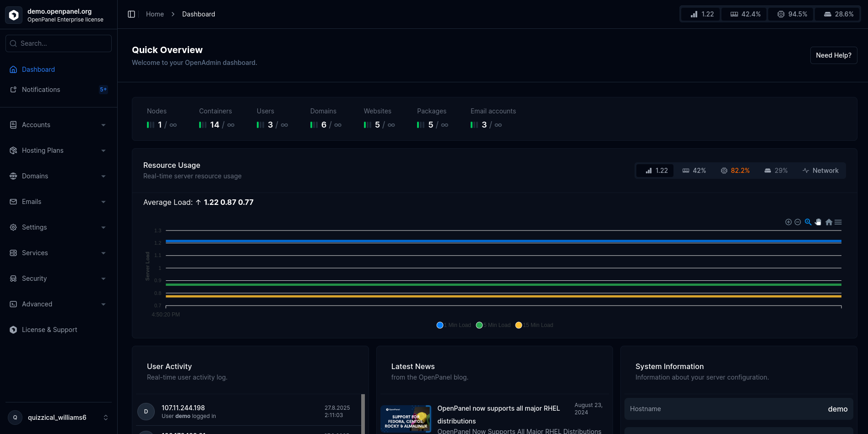Screen dimensions: 868x434
Task: Expand the Domains menu arrow
Action: click(103, 177)
